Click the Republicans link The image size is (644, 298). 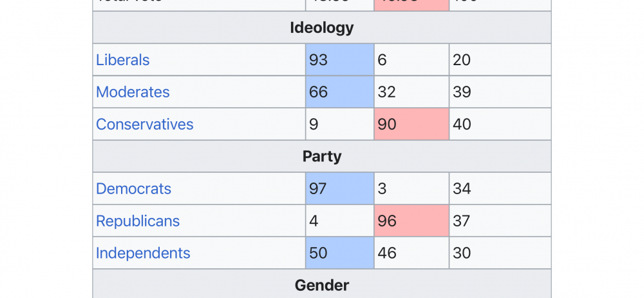click(137, 221)
